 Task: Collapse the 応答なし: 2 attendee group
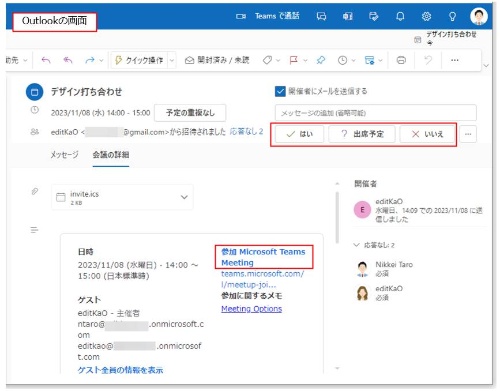[356, 245]
